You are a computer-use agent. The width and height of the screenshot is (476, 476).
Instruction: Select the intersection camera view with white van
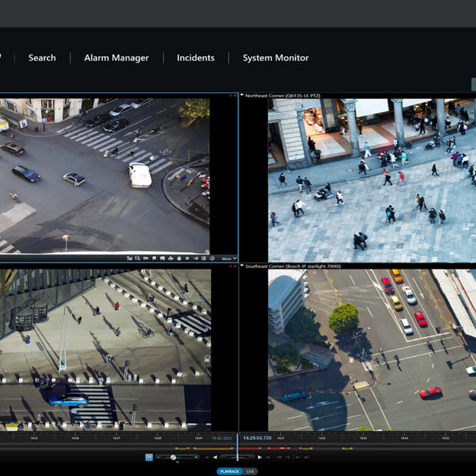pos(104,176)
